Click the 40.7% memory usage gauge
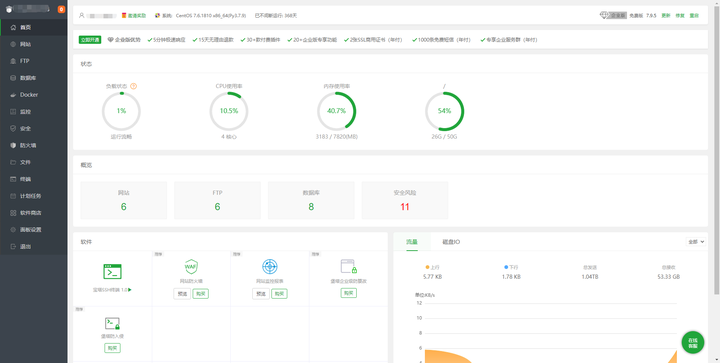 336,111
